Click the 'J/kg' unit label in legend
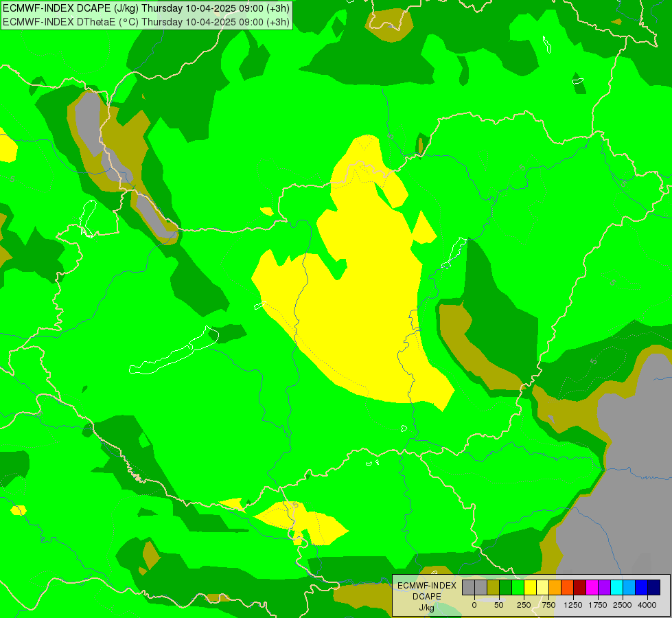Image resolution: width=672 pixels, height=618 pixels. [x=426, y=608]
